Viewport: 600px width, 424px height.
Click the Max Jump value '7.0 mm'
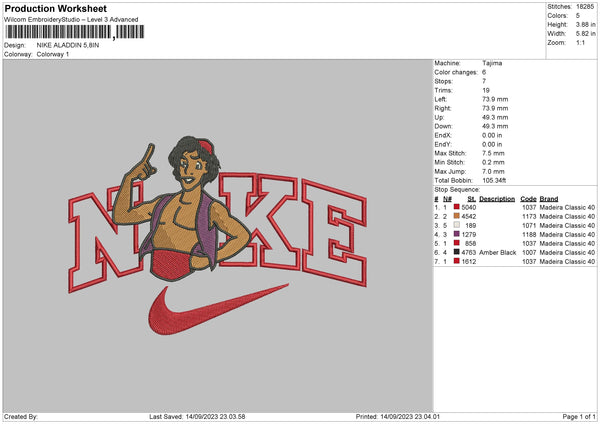(493, 171)
